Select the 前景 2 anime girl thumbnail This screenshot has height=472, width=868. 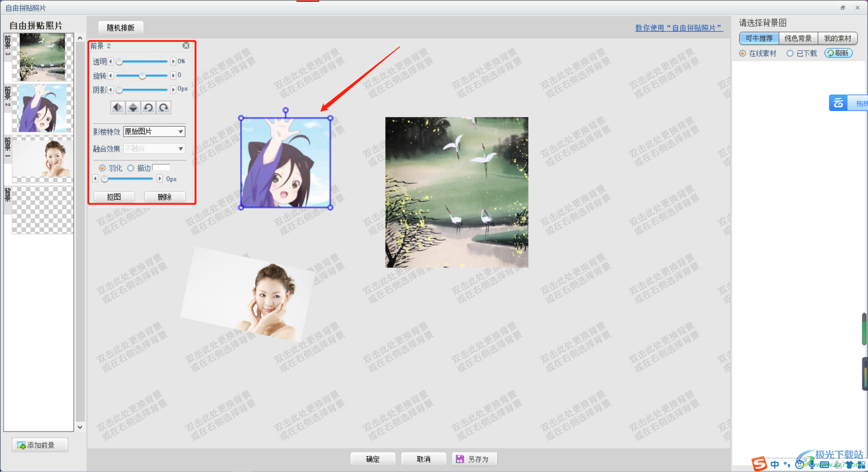42,108
